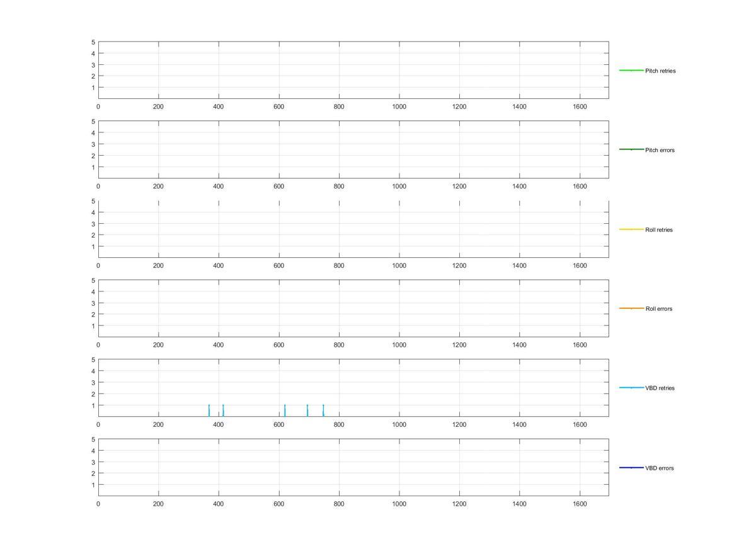Click the 1600 x-axis tick under VBD errors plot
Screen dimensions: 756x558
[x=580, y=504]
